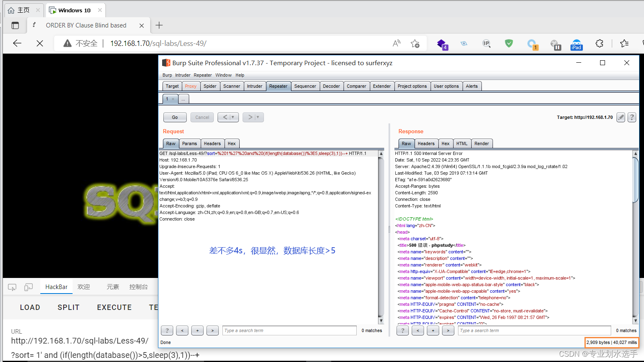Switch to the Intruder tool tab
644x362 pixels.
point(254,86)
